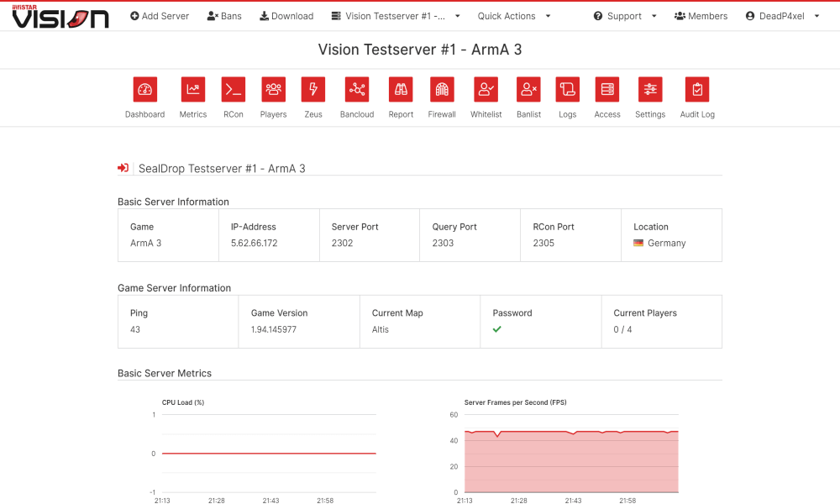The height and width of the screenshot is (504, 840).
Task: Open the Access server icon
Action: pos(607,89)
